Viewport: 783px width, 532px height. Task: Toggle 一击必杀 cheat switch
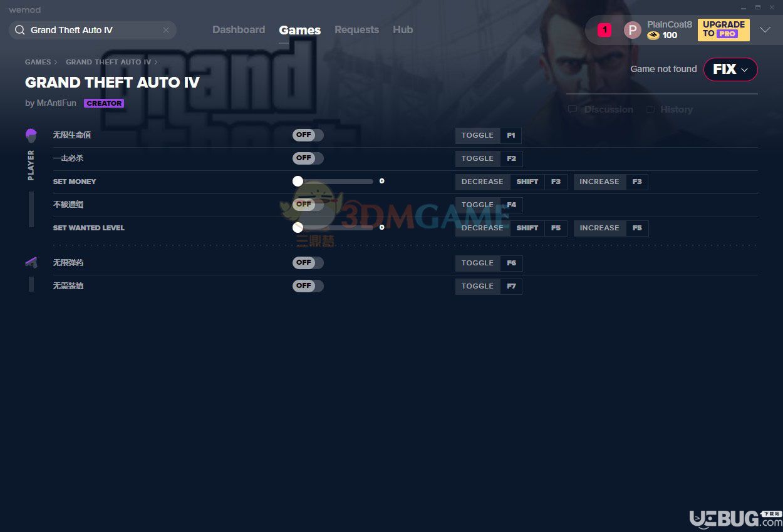point(308,158)
